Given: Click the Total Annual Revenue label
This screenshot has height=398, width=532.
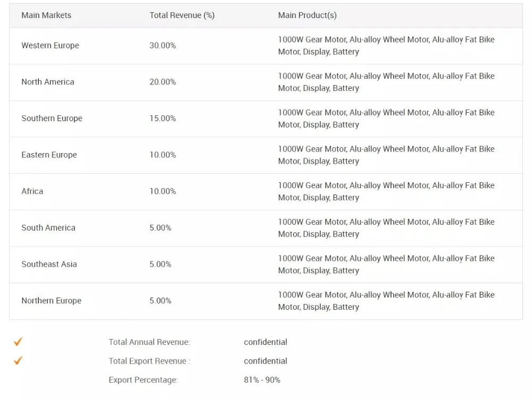Looking at the screenshot, I should (x=149, y=342).
